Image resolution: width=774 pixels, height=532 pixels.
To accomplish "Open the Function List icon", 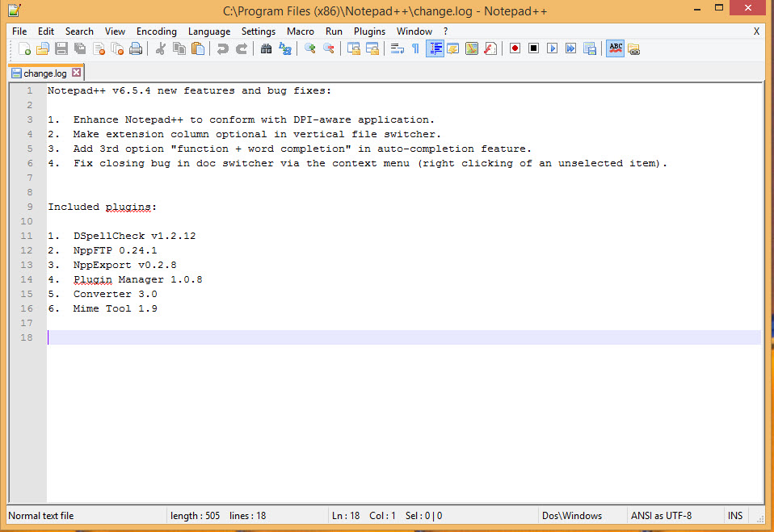I will (490, 48).
